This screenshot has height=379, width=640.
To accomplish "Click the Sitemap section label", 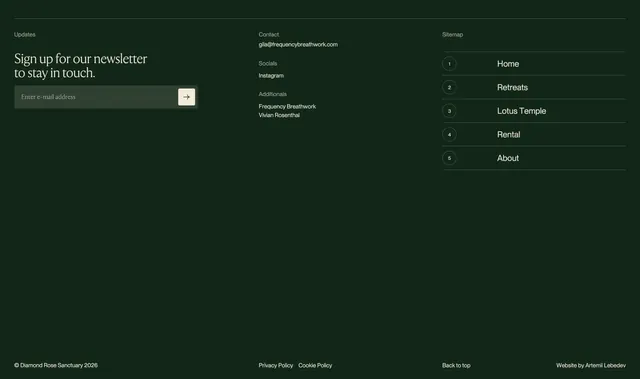I will (452, 35).
